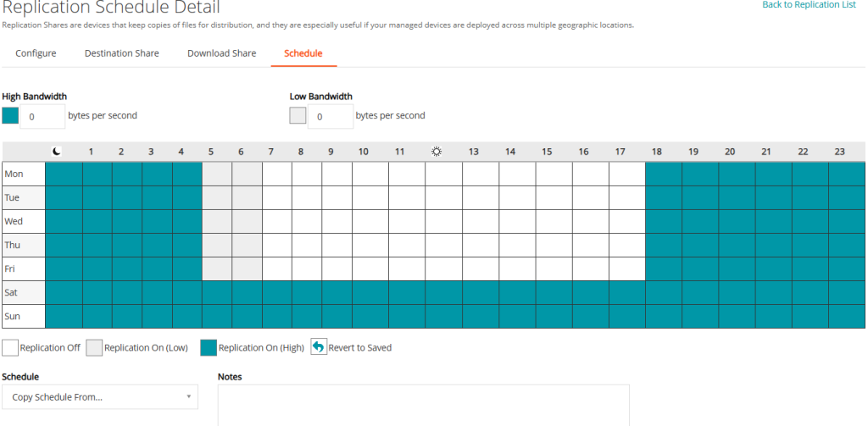Viewport: 868px width, 426px height.
Task: Select the Replication On (High) teal legend box
Action: click(x=209, y=347)
